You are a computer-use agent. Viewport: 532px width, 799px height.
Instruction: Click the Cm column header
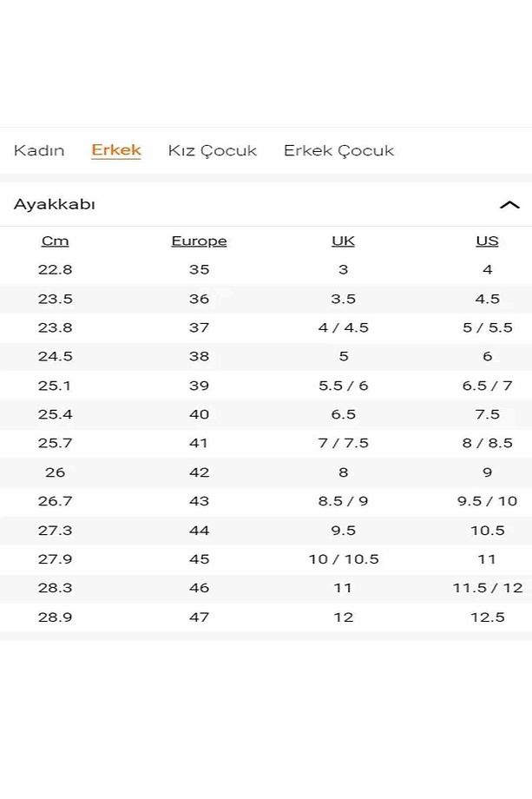(x=55, y=241)
